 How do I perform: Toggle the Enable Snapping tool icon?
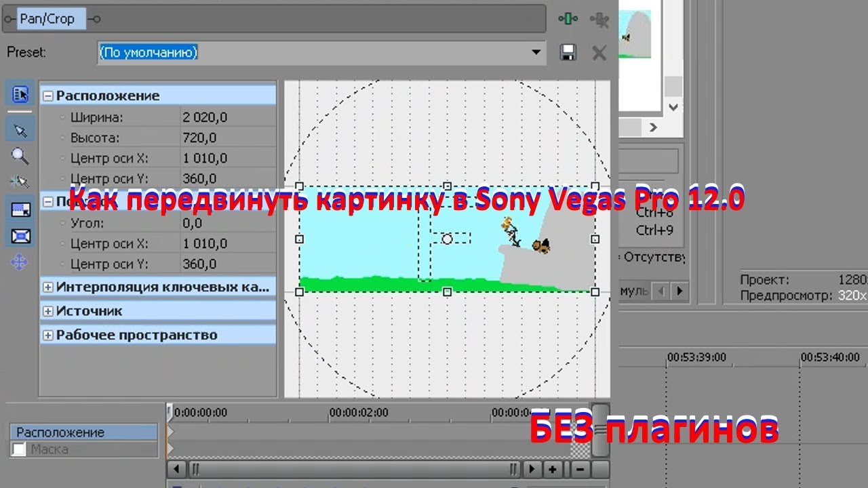click(x=20, y=182)
